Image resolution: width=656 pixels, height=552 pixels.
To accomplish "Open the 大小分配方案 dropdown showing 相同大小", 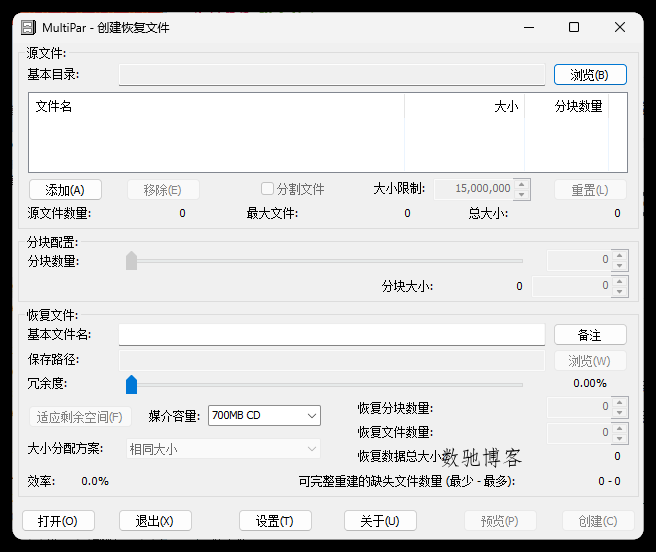I will (223, 449).
